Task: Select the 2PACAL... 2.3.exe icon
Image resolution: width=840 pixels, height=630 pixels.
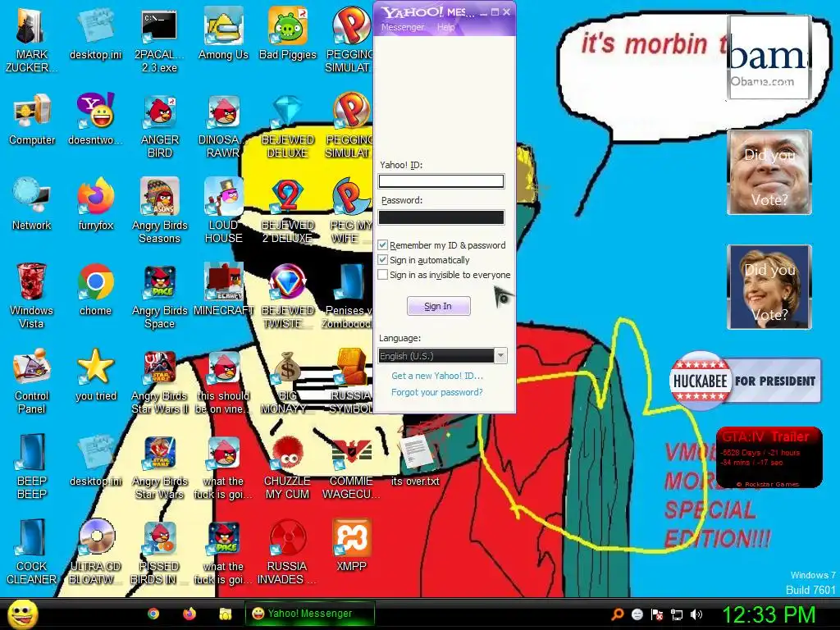Action: click(159, 40)
